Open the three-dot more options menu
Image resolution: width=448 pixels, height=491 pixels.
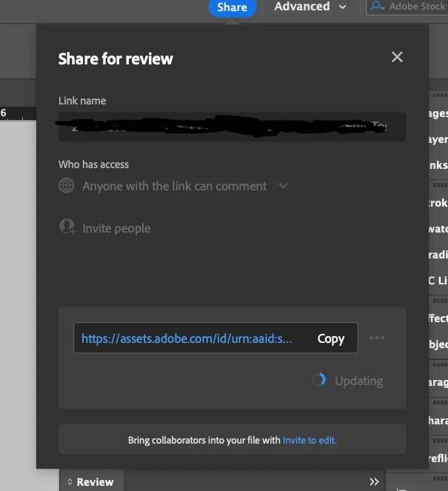(x=377, y=338)
